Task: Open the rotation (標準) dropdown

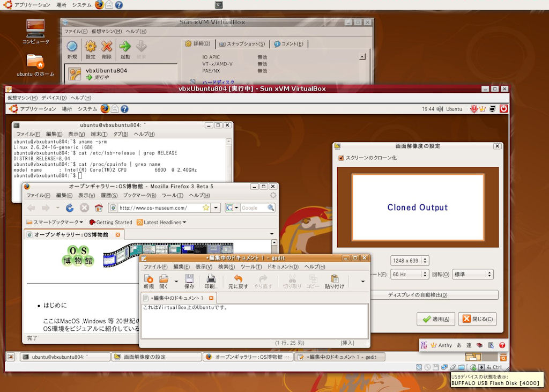Action: tap(473, 275)
